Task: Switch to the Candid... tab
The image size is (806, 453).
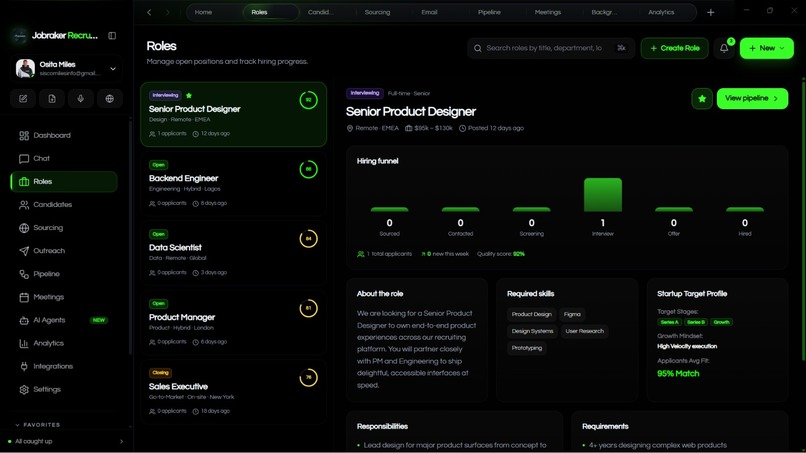Action: pos(321,12)
